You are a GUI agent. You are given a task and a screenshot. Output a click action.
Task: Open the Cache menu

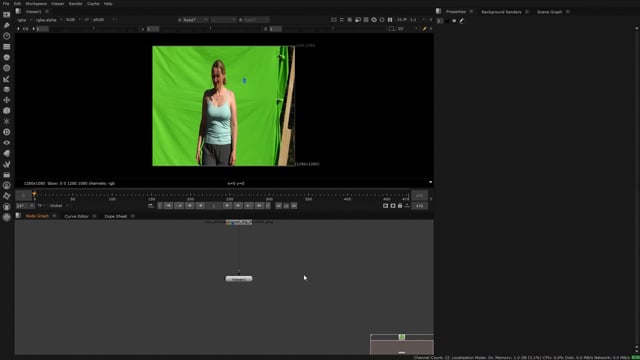click(93, 4)
